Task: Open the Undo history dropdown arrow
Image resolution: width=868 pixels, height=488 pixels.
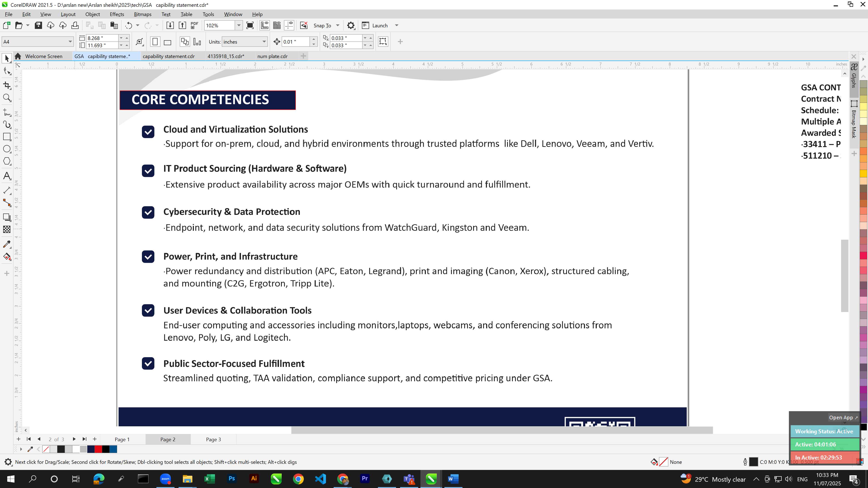Action: 137,25
